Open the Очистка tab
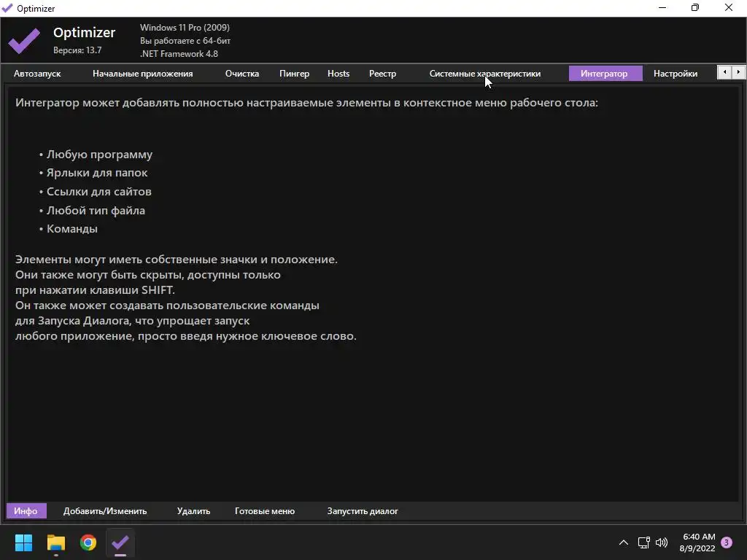This screenshot has width=747, height=560. [242, 74]
